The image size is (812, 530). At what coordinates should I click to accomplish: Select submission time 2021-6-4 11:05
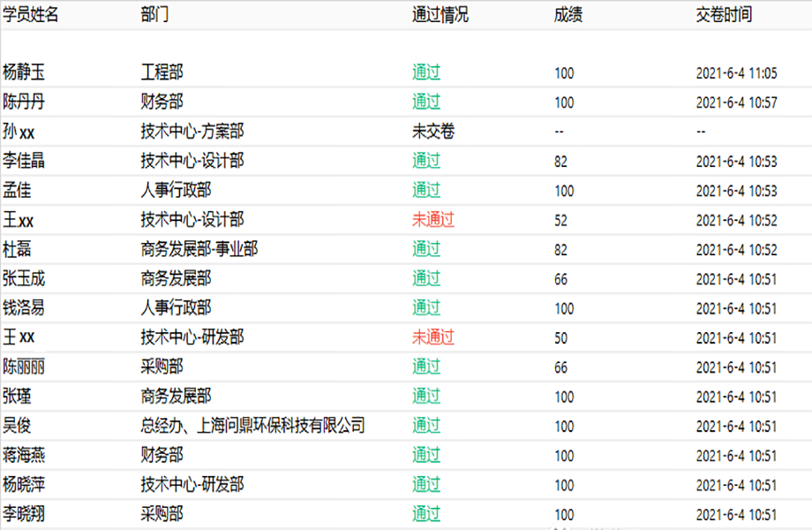(x=736, y=73)
